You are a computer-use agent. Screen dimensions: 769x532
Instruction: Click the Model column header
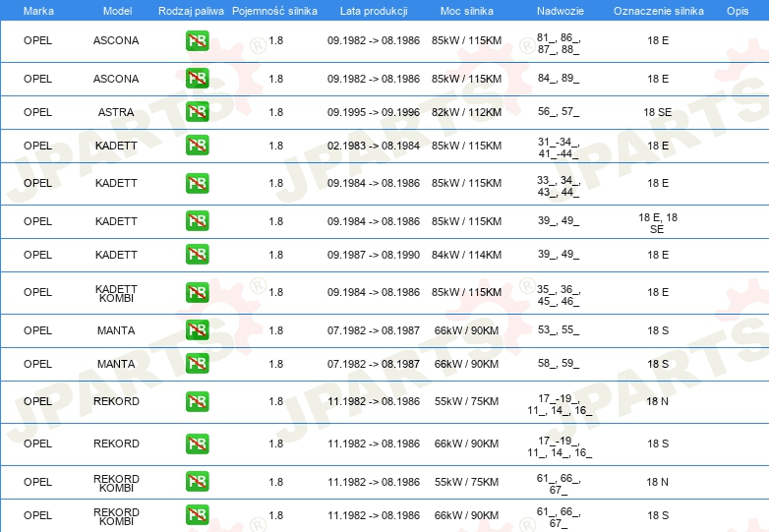(117, 11)
